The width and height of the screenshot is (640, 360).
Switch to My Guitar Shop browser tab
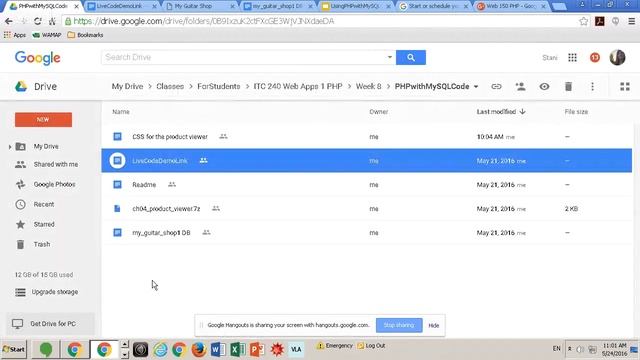[x=199, y=6]
